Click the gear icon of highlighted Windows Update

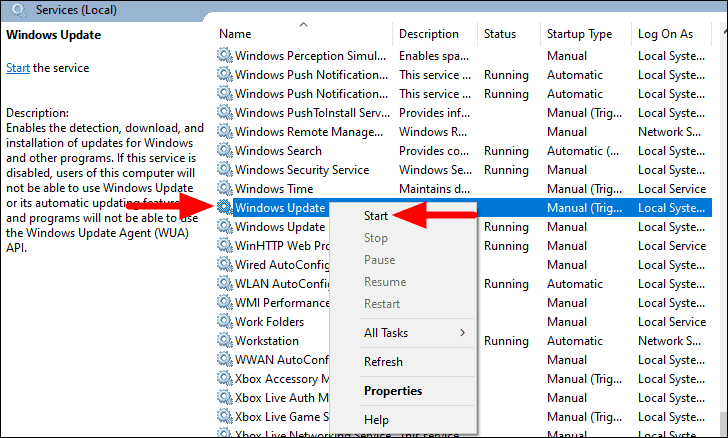point(225,207)
